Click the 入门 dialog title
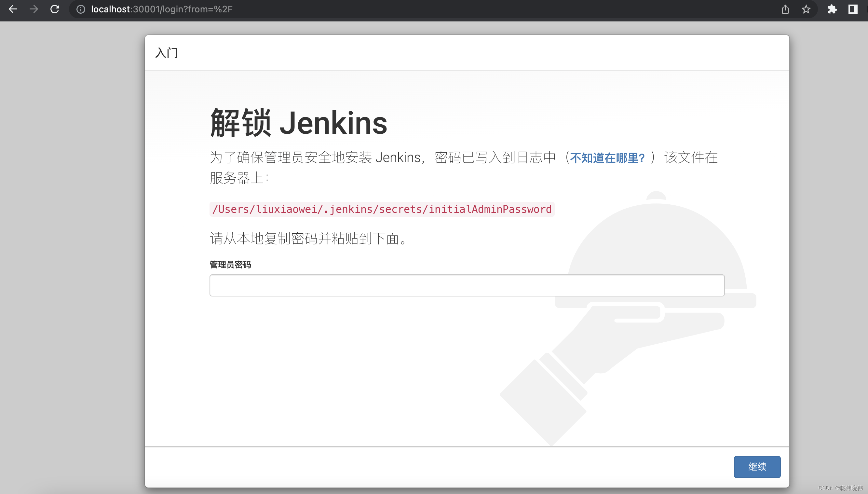Screen dimensions: 868x494 (167, 53)
